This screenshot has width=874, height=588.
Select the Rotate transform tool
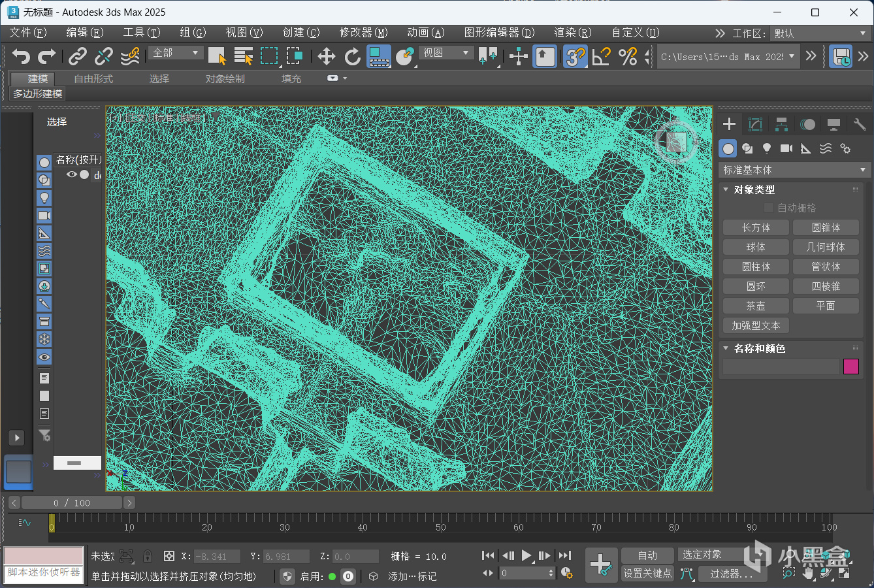(x=353, y=57)
